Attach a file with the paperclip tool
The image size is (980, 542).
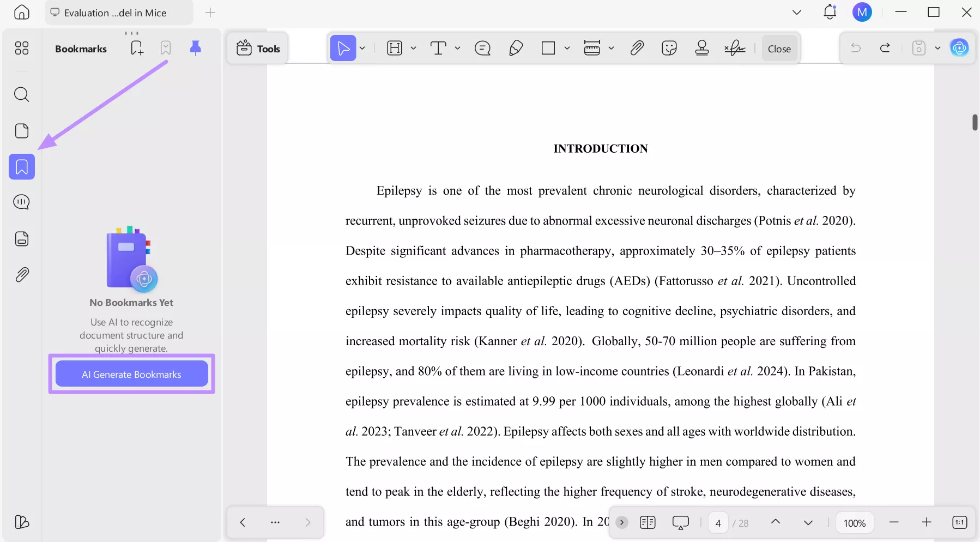click(x=637, y=48)
